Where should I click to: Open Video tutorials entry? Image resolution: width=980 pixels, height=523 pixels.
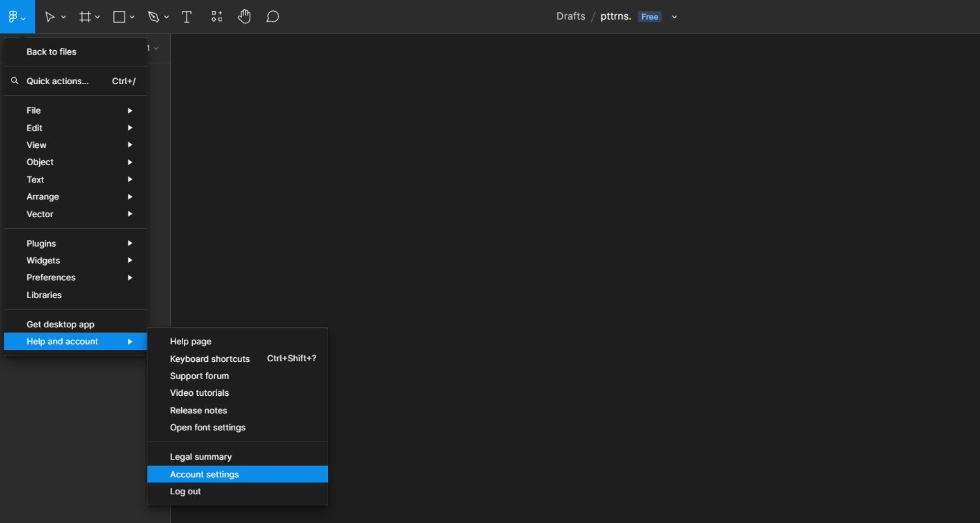click(x=238, y=393)
